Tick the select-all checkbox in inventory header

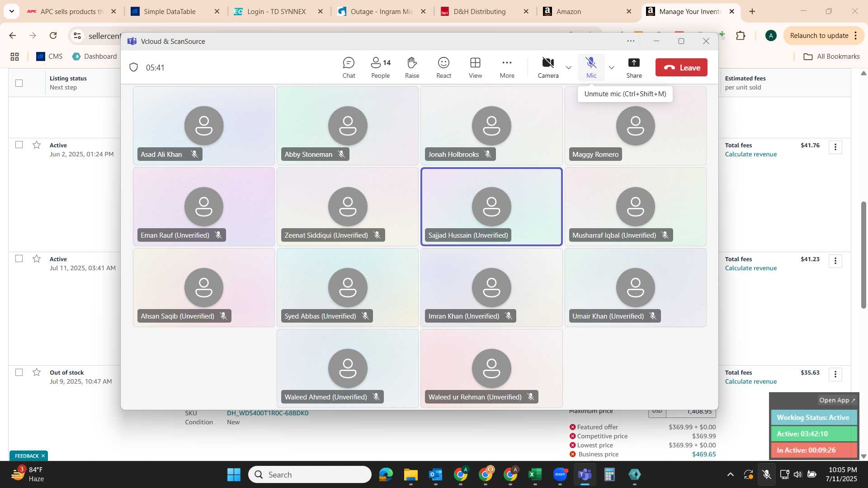[x=19, y=83]
